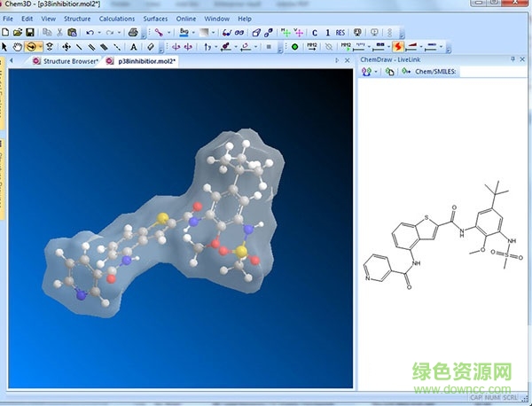The width and height of the screenshot is (532, 406).
Task: Select the Build from Text tool
Action: pos(133,46)
